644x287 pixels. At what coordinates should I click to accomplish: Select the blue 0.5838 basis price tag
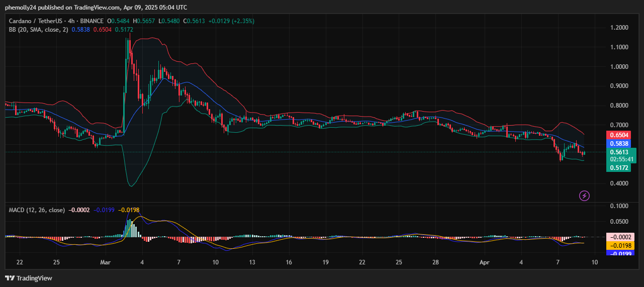(618, 143)
